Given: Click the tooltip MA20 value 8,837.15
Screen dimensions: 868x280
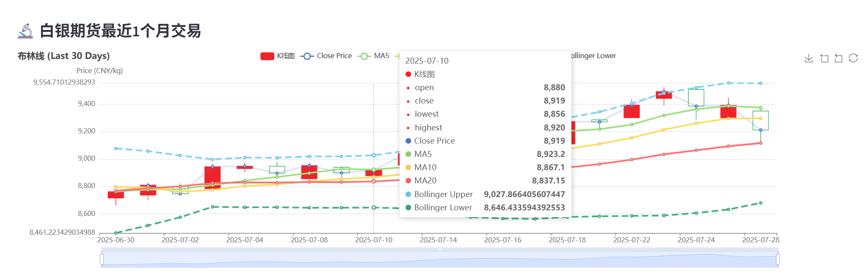Looking at the screenshot, I should [x=548, y=181].
